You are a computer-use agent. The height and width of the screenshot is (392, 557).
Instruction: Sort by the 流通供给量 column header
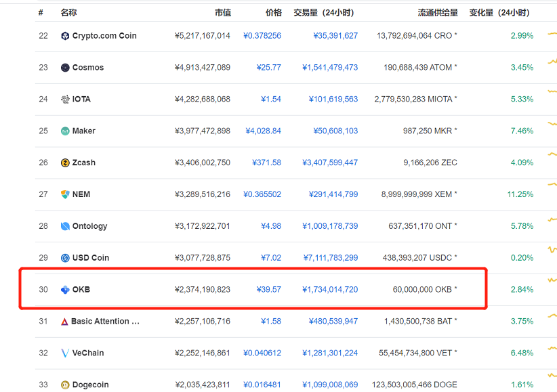[x=438, y=13]
